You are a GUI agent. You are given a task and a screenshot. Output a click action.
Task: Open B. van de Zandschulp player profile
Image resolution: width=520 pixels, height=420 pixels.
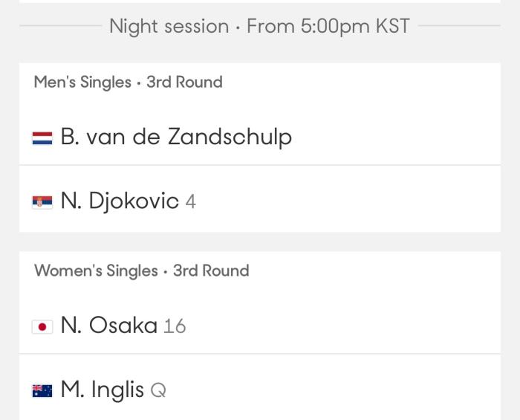coord(176,138)
